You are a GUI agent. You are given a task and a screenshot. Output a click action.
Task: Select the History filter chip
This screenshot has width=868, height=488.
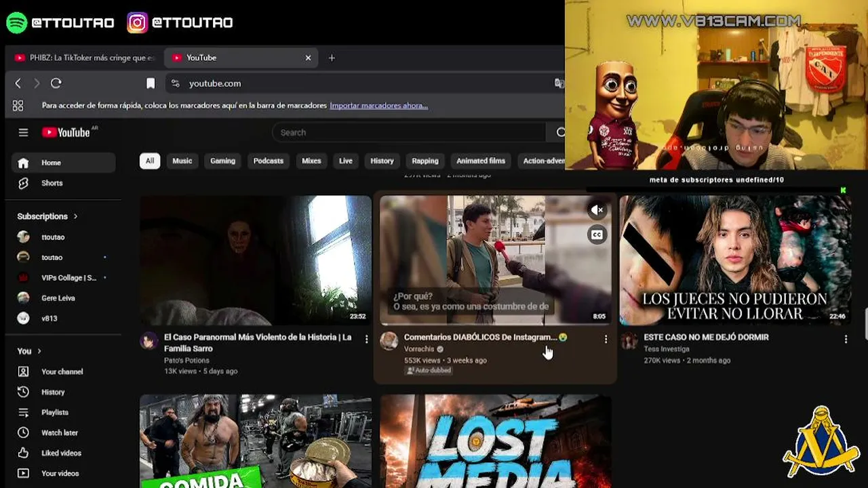382,161
